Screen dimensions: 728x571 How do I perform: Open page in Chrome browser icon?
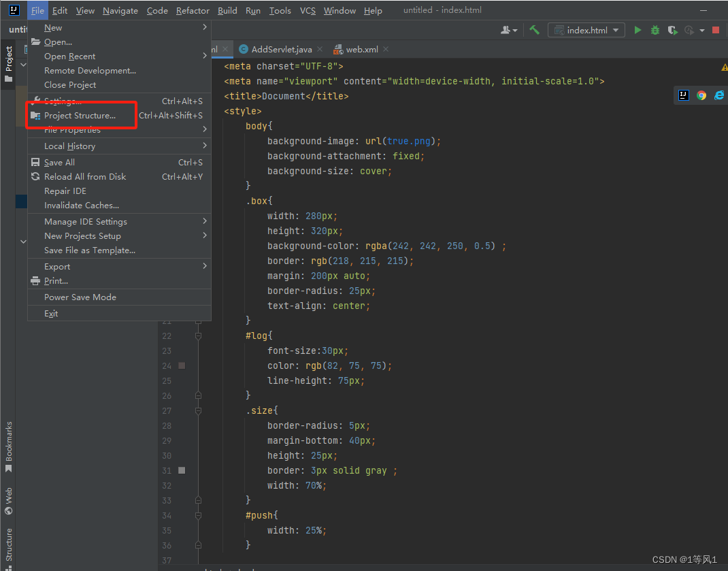(x=701, y=95)
